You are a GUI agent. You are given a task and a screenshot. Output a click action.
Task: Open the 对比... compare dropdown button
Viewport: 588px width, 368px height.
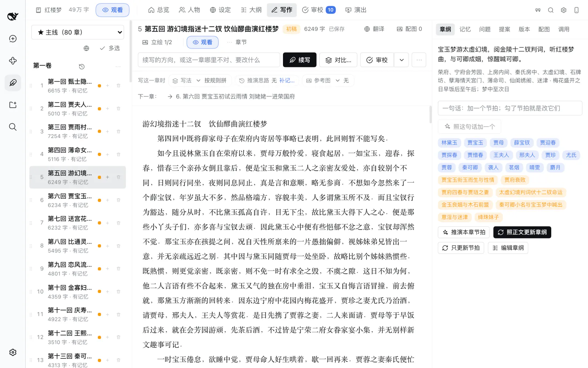click(x=338, y=60)
